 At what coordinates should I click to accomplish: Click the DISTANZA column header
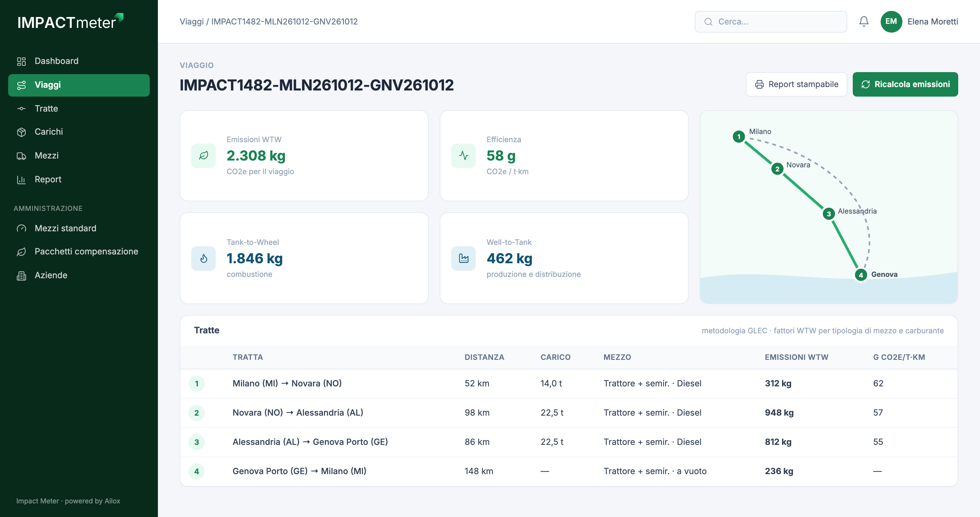[x=484, y=357]
